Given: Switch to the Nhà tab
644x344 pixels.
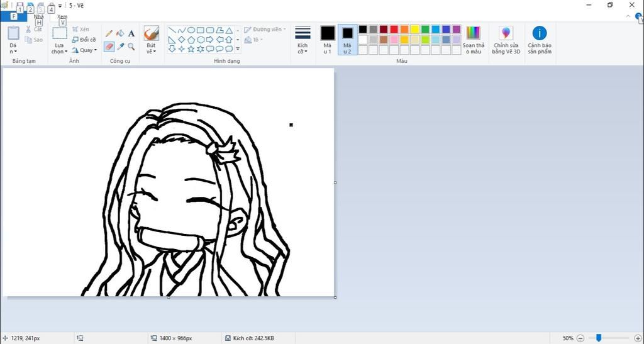Looking at the screenshot, I should pos(38,17).
